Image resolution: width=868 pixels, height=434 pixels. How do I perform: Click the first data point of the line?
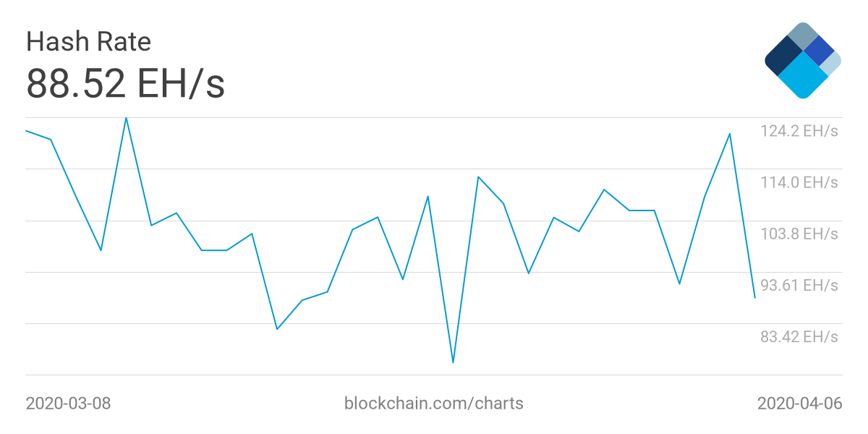pyautogui.click(x=26, y=131)
